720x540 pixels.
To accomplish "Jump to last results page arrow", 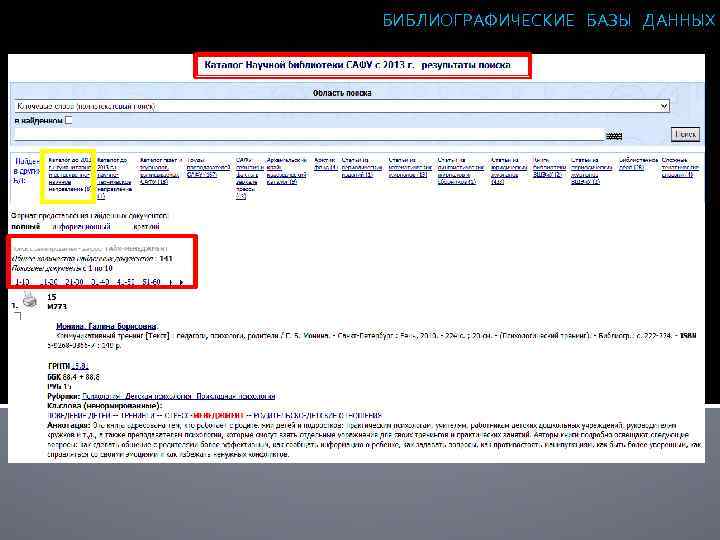I will click(x=181, y=282).
